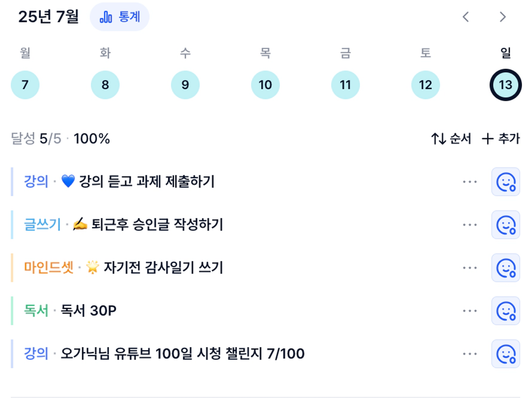The width and height of the screenshot is (532, 398).
Task: Open three-dot menu for 독서 30P
Action: click(x=470, y=311)
